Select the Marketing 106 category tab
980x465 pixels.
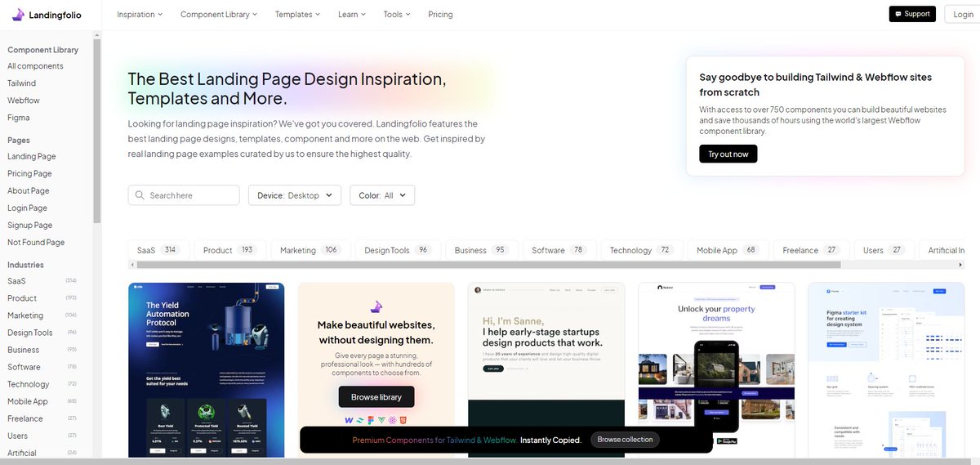(x=310, y=250)
